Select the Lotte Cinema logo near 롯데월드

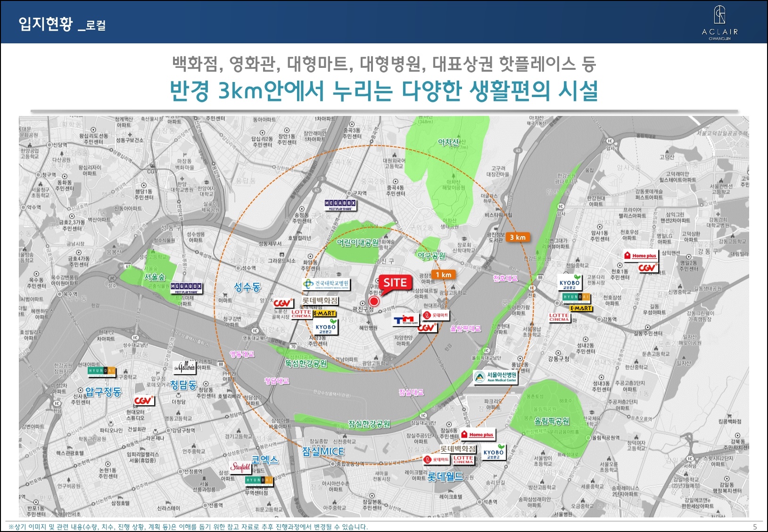[x=463, y=460]
